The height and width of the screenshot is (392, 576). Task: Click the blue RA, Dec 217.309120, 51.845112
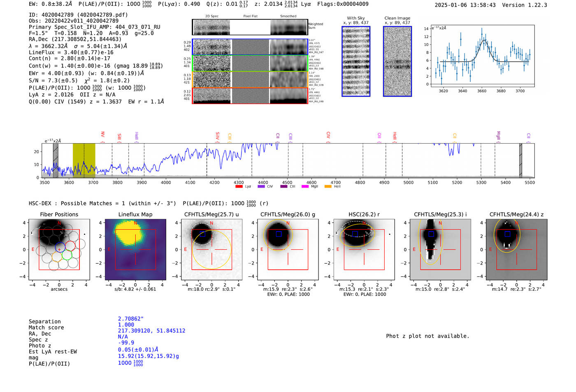coord(151,331)
